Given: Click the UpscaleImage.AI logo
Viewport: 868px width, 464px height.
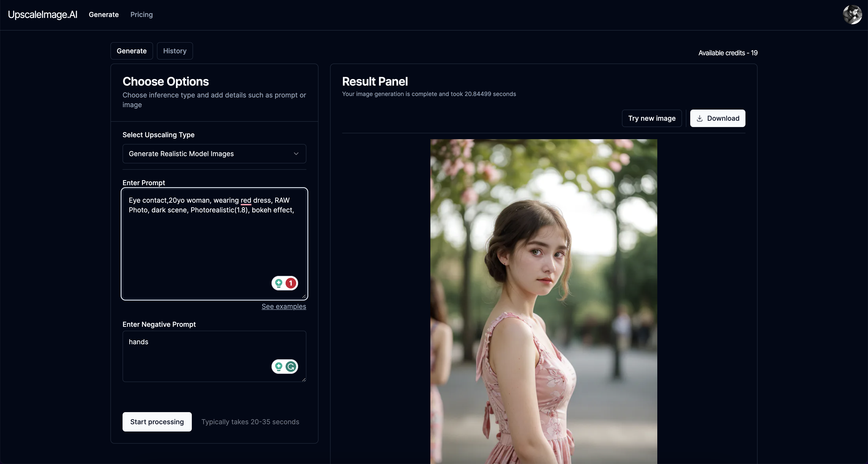Looking at the screenshot, I should (x=42, y=15).
